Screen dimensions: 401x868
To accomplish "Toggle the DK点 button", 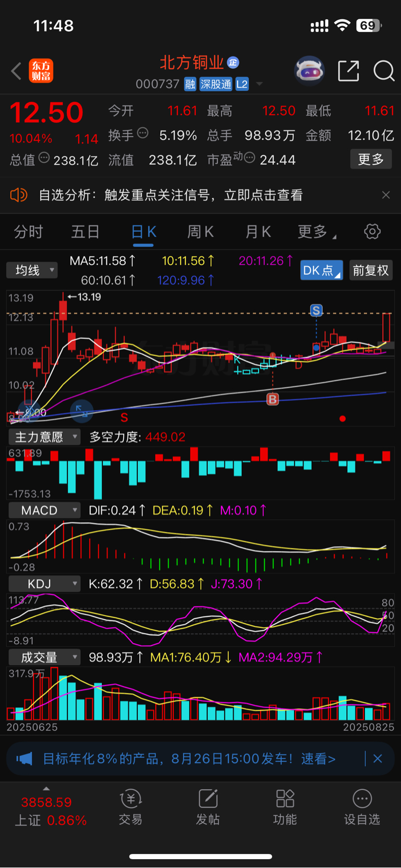I will point(322,270).
